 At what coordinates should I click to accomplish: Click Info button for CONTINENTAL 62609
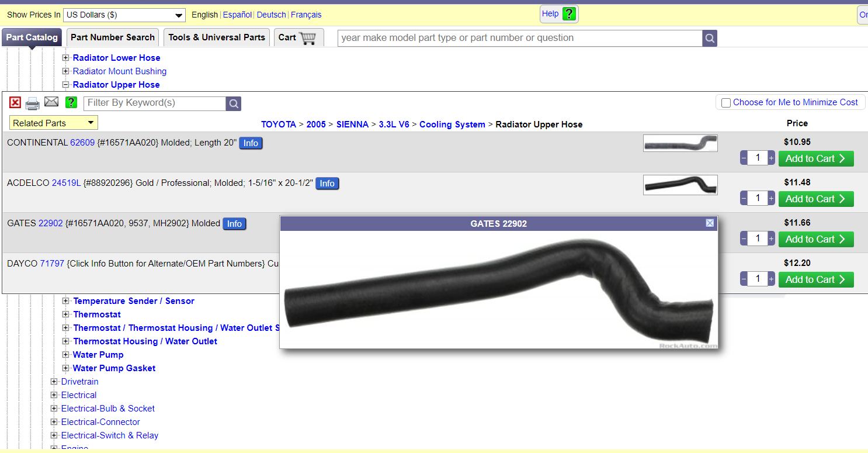point(251,143)
